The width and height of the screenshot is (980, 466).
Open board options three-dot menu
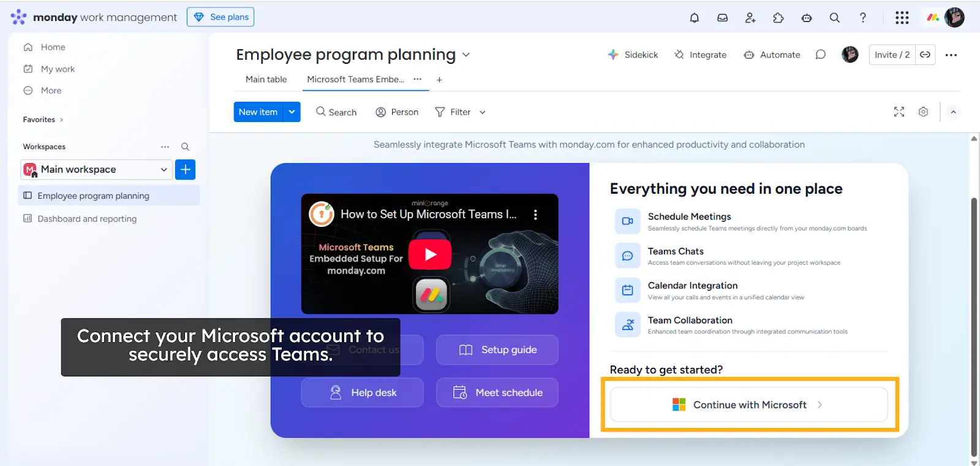click(x=951, y=55)
